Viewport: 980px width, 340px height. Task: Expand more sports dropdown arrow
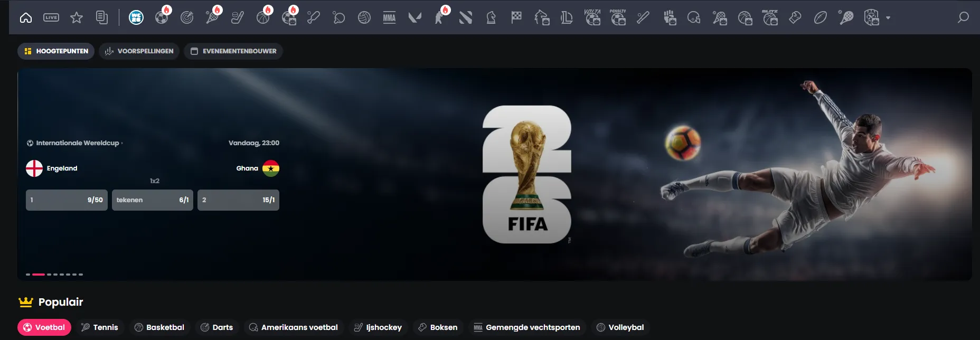(888, 18)
